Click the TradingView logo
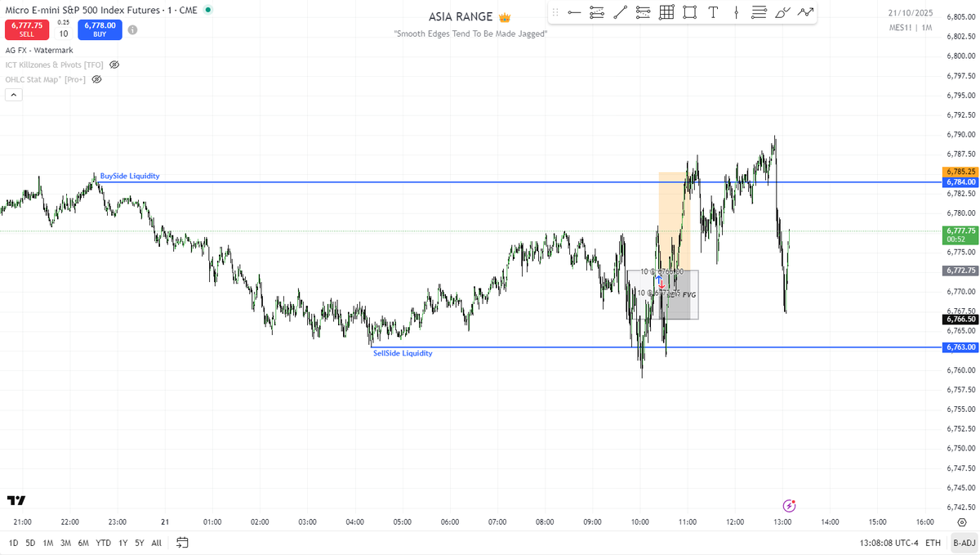 [16, 500]
